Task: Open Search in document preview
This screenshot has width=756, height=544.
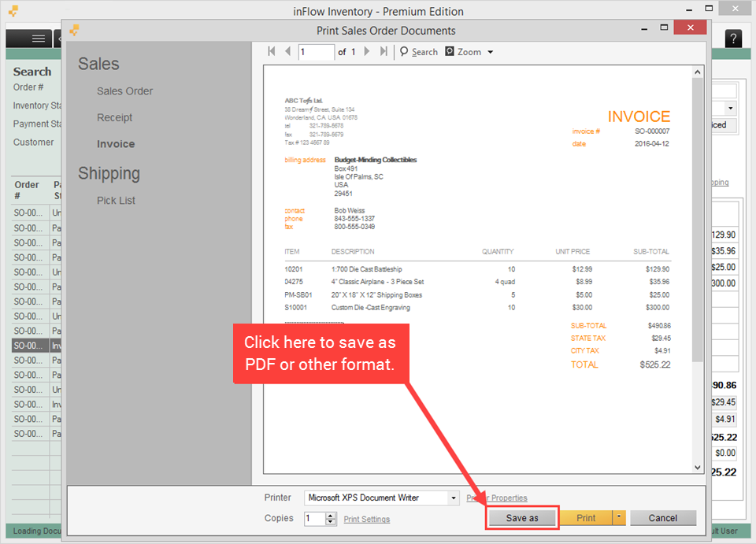Action: coord(418,52)
